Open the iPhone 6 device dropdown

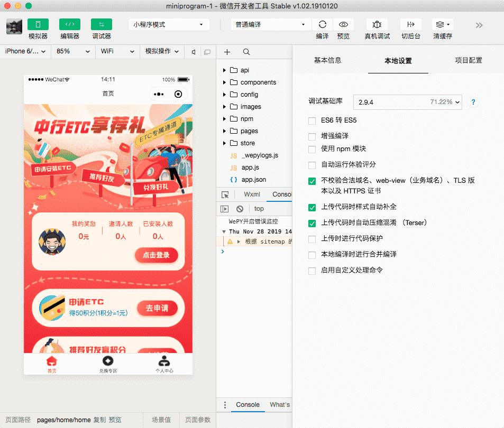click(25, 51)
